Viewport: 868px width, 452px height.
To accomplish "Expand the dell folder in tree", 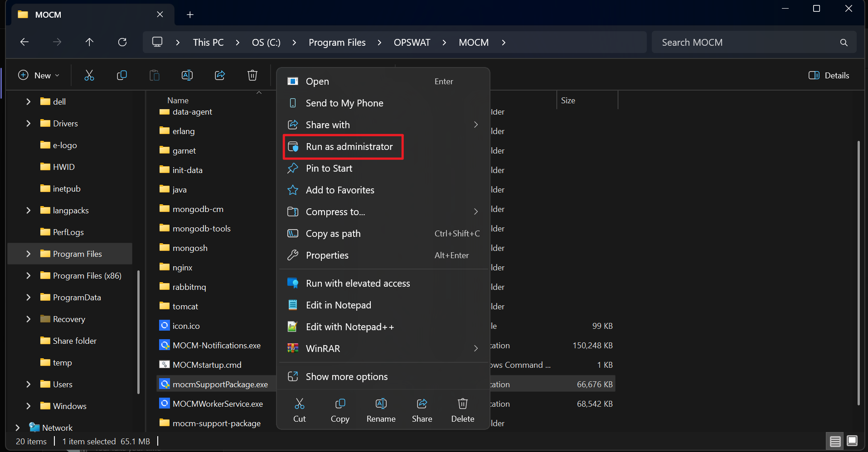I will point(29,101).
